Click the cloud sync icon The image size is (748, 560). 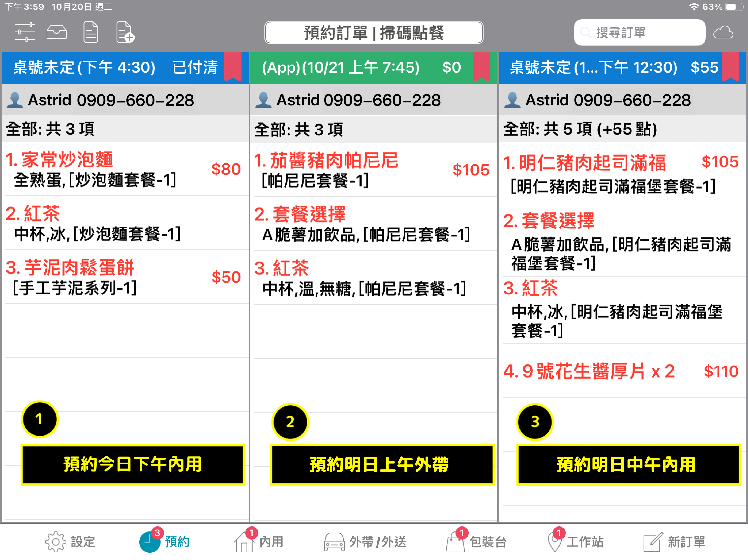point(723,33)
